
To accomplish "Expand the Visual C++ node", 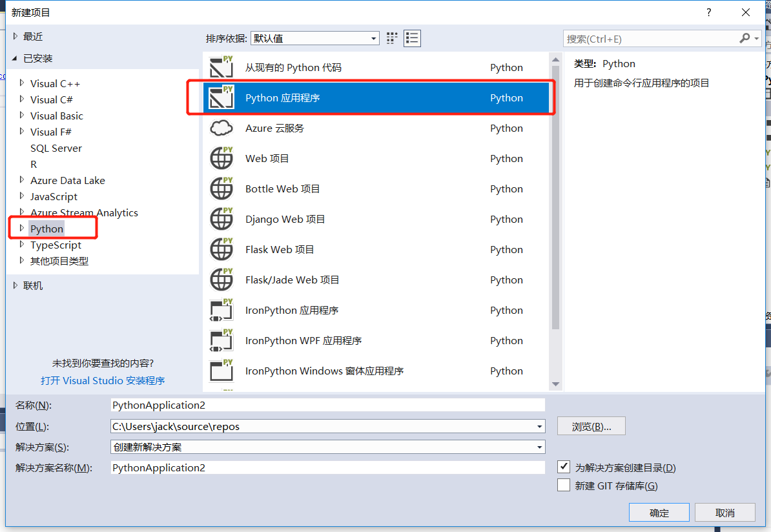I will point(22,83).
